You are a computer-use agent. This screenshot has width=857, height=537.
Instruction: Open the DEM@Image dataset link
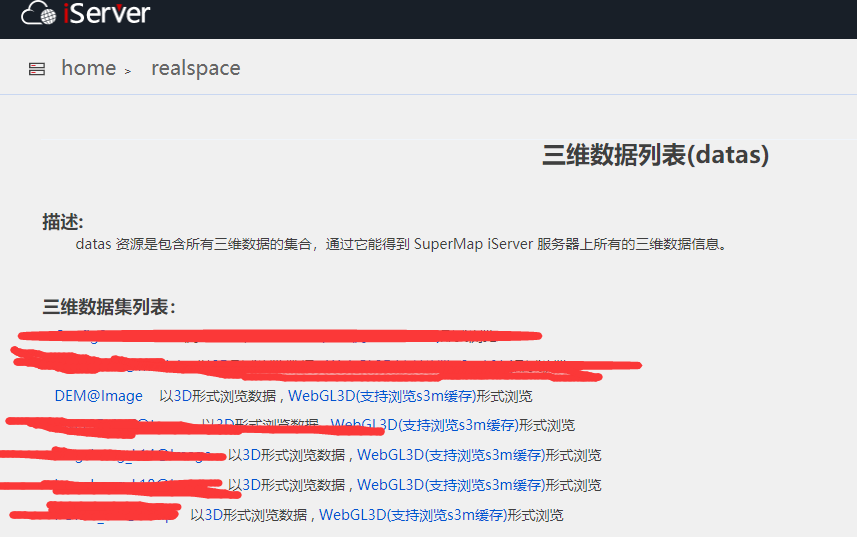[98, 396]
